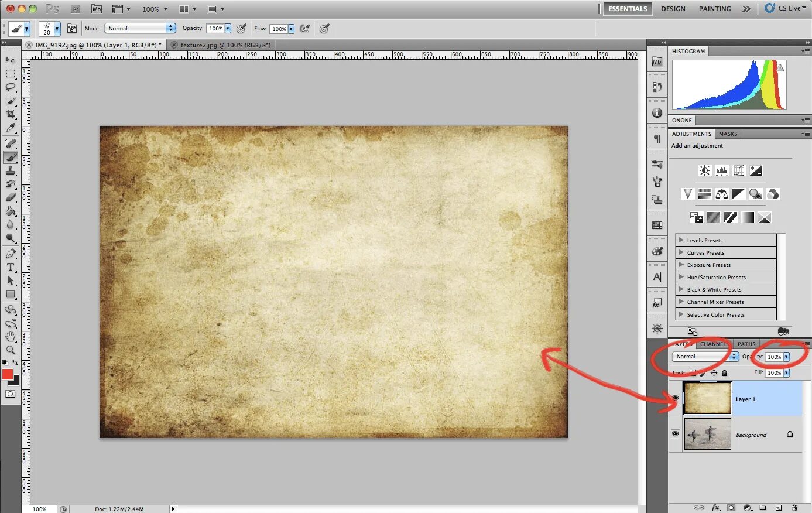Expand the Hue/Saturation Presets list
Viewport: 812px width, 513px height.
click(x=681, y=277)
